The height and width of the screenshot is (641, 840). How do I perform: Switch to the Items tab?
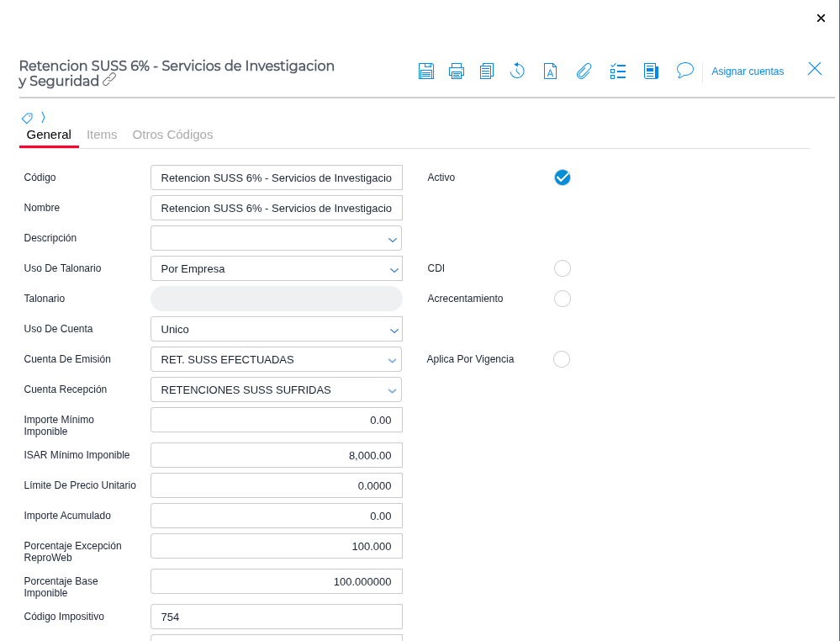(x=102, y=135)
